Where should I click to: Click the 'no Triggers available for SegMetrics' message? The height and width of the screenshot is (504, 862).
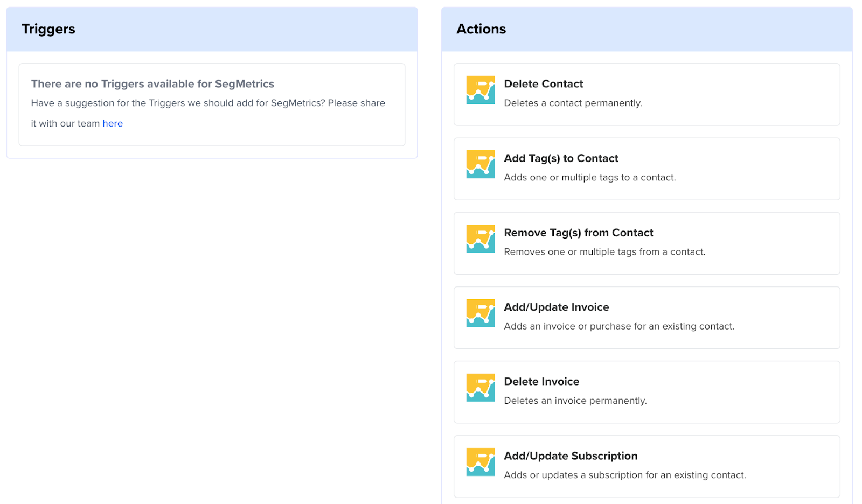pos(152,84)
